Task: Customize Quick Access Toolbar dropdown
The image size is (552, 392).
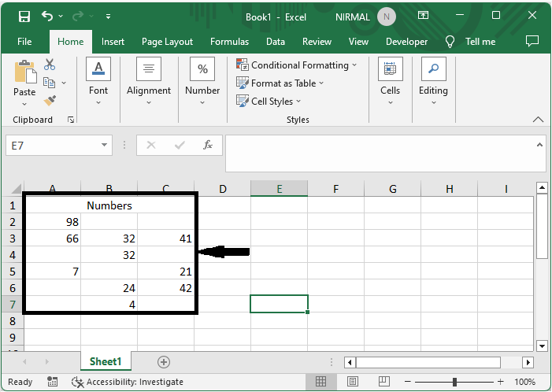Action: point(108,17)
